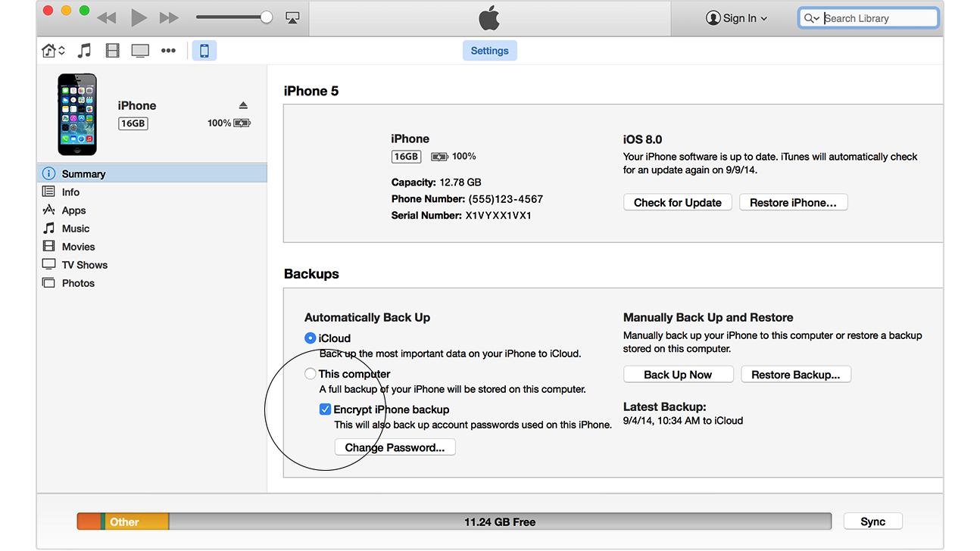Switch to the Music library icon
The height and width of the screenshot is (551, 980).
[85, 51]
